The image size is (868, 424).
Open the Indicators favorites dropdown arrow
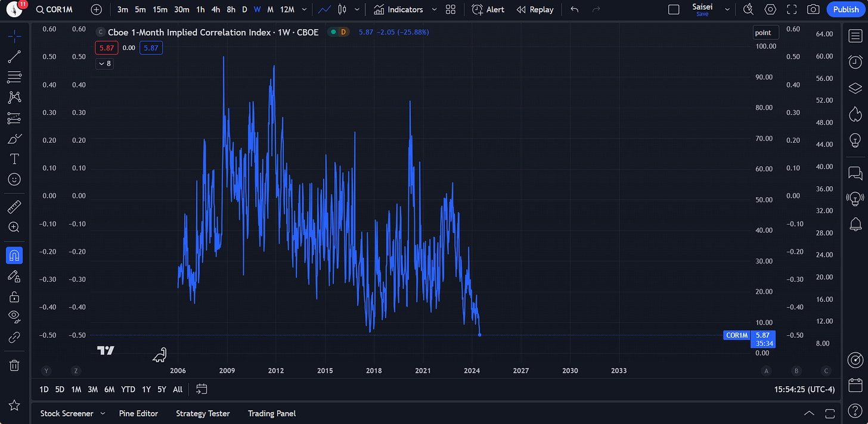(x=434, y=10)
